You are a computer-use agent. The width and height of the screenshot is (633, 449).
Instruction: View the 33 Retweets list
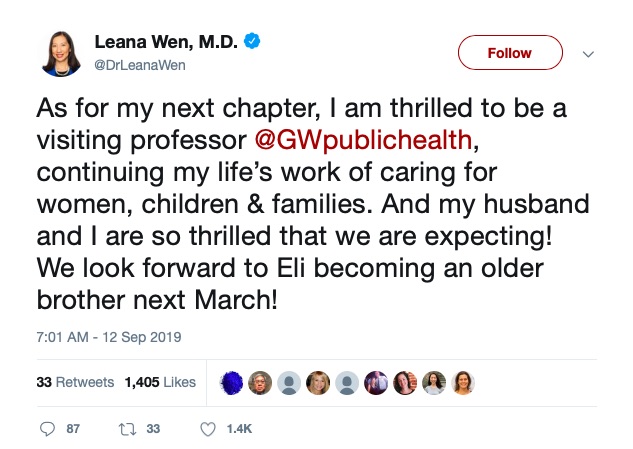[75, 382]
